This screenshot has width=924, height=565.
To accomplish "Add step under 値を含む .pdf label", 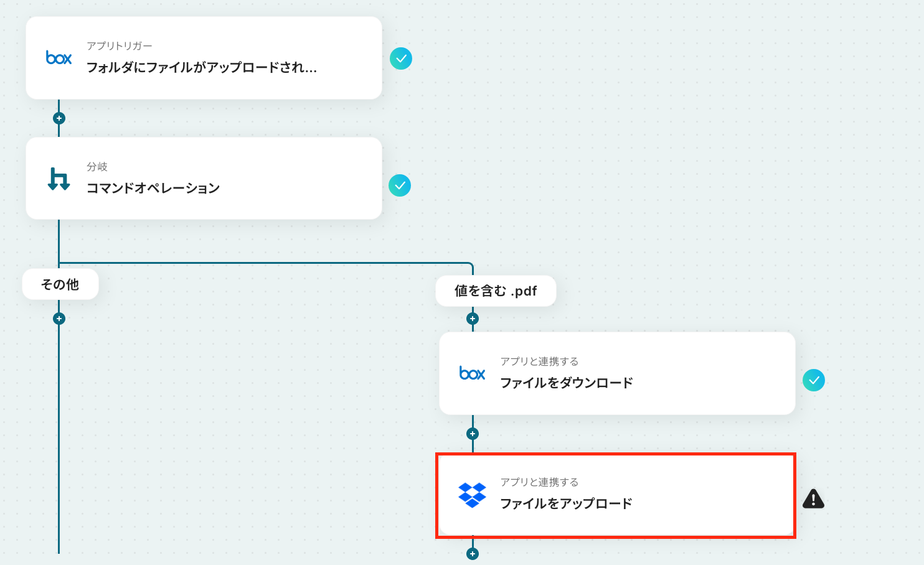I will [473, 319].
